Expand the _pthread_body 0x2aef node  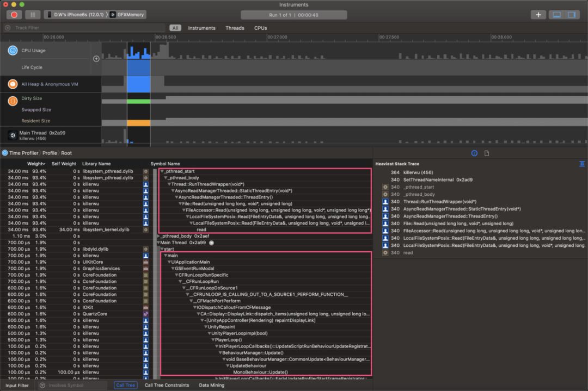(x=158, y=237)
